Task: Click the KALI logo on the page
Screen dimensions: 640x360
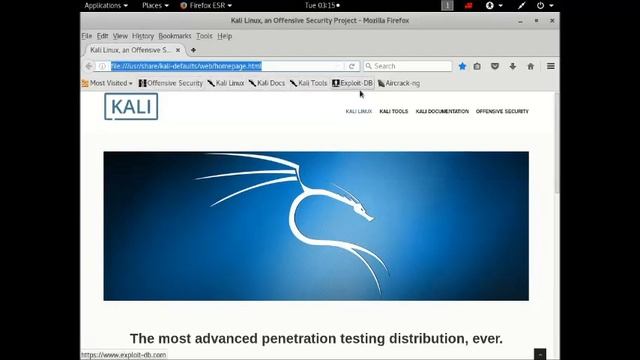Action: 131,107
